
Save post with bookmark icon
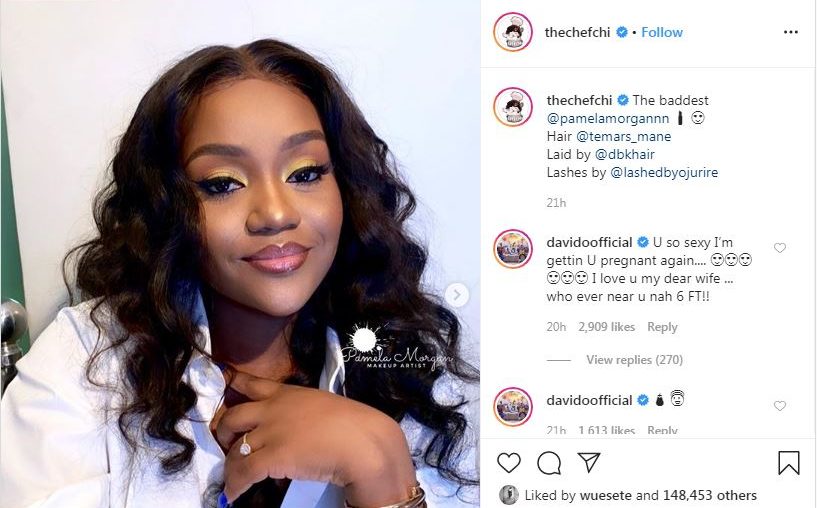788,463
